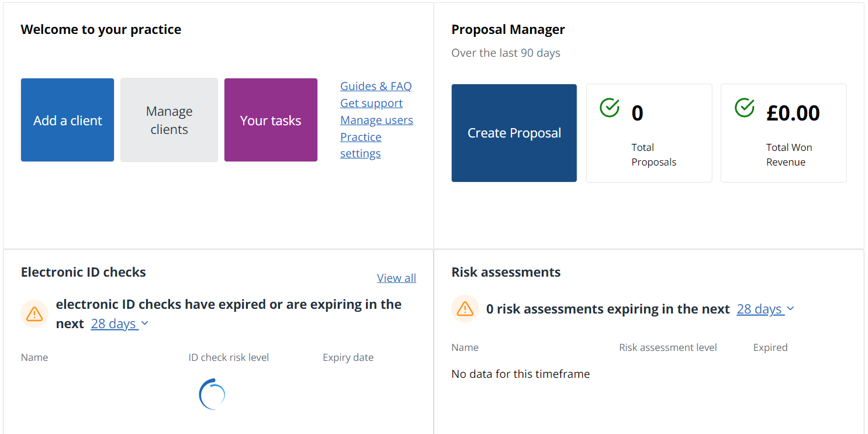The width and height of the screenshot is (868, 434).
Task: Click the loading spinner in the ID checks table
Action: (x=212, y=394)
